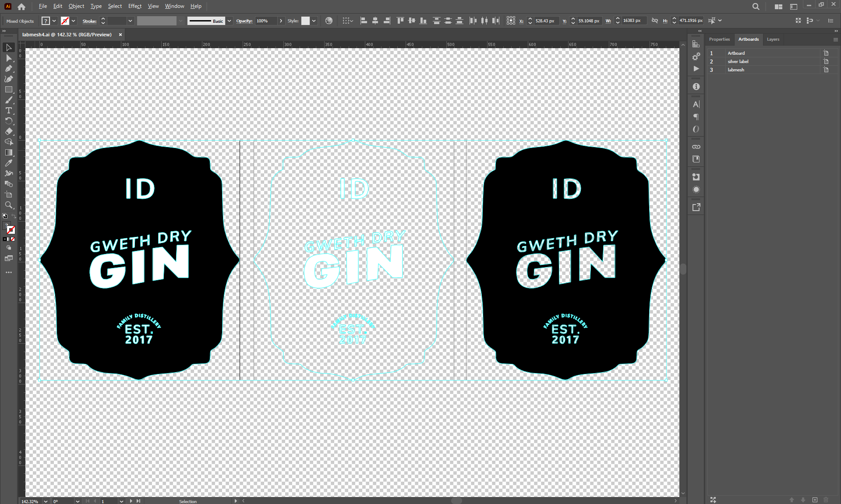Switch to the Layers tab
Viewport: 841px width, 504px height.
click(x=773, y=39)
